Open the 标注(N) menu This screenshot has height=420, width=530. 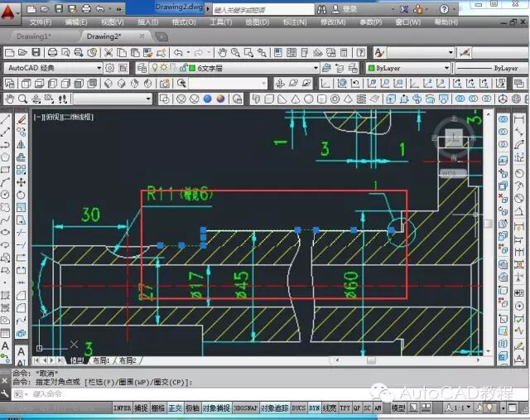point(295,22)
